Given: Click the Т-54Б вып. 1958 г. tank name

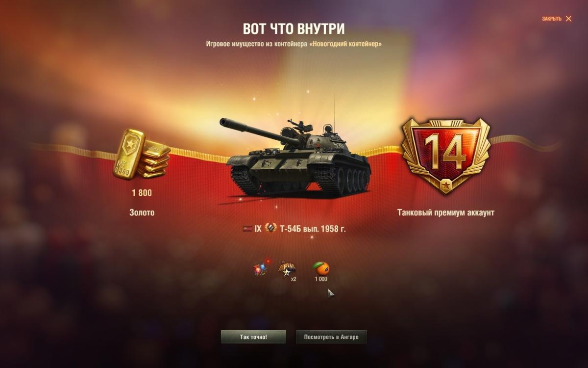Looking at the screenshot, I should click(313, 229).
